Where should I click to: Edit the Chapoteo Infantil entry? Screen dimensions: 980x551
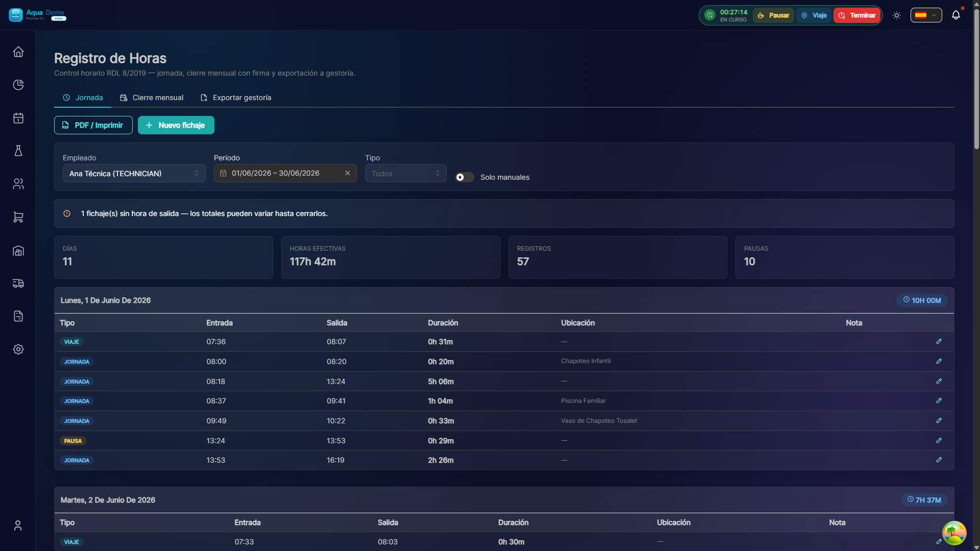click(x=939, y=362)
